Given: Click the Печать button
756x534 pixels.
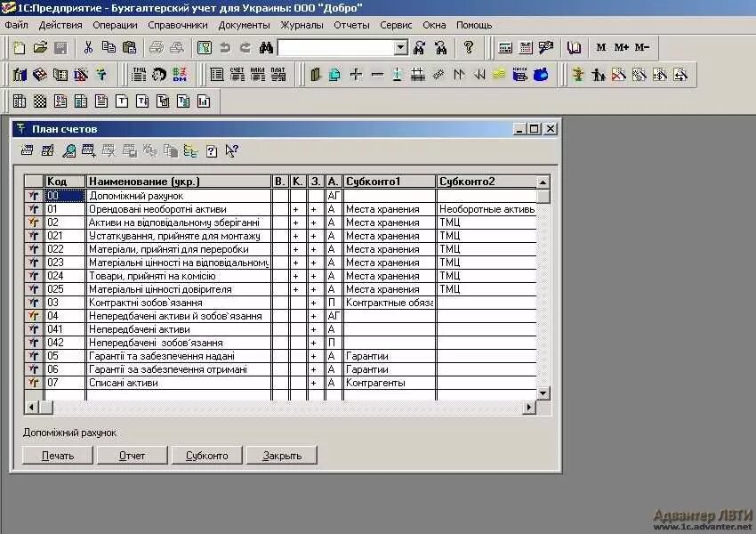Looking at the screenshot, I should (58, 456).
